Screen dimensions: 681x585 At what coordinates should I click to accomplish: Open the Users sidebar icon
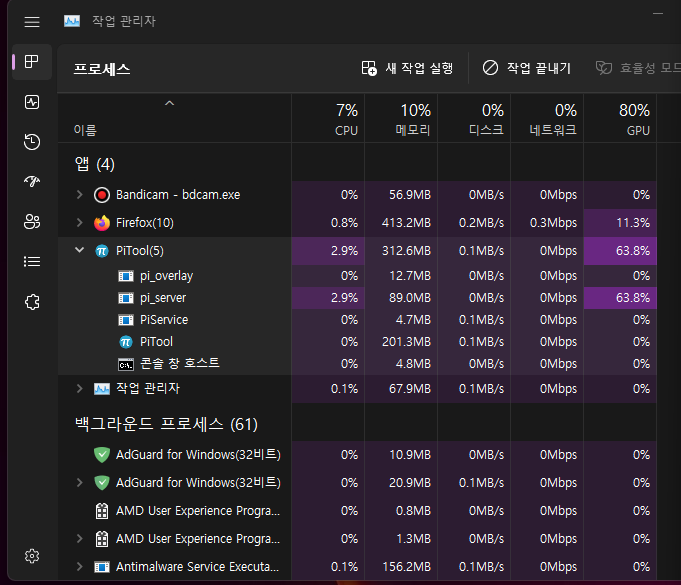32,221
